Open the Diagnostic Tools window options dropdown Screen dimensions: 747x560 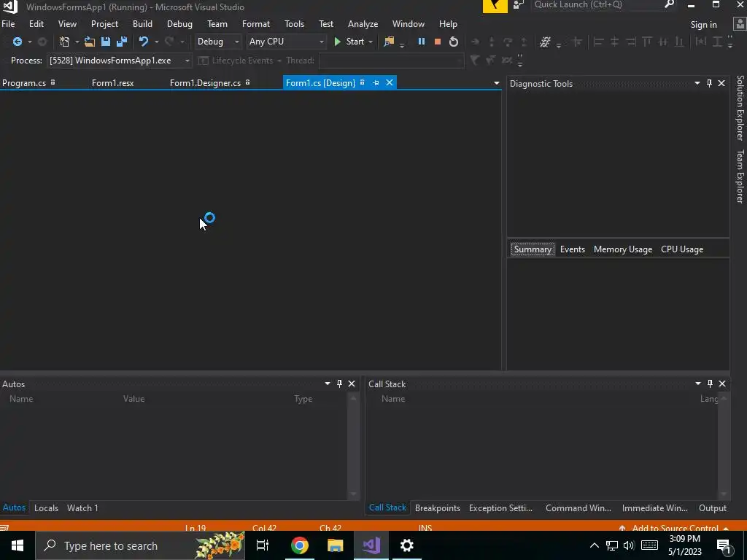[x=697, y=83]
